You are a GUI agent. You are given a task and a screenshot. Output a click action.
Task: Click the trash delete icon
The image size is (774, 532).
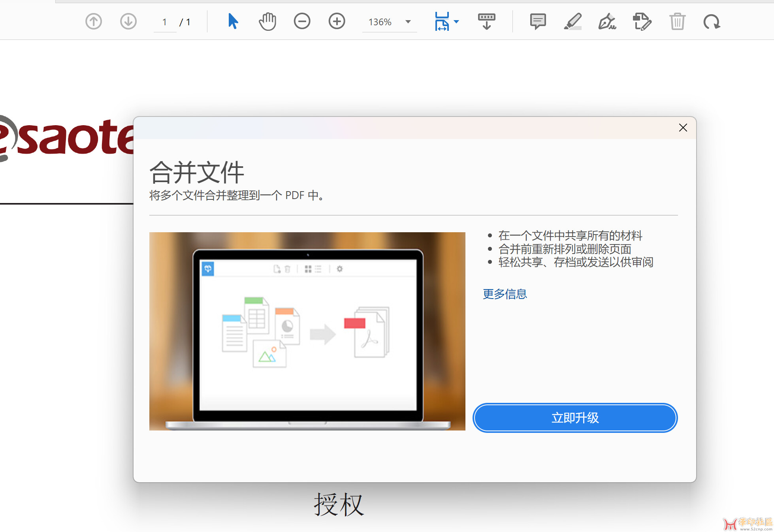point(677,21)
